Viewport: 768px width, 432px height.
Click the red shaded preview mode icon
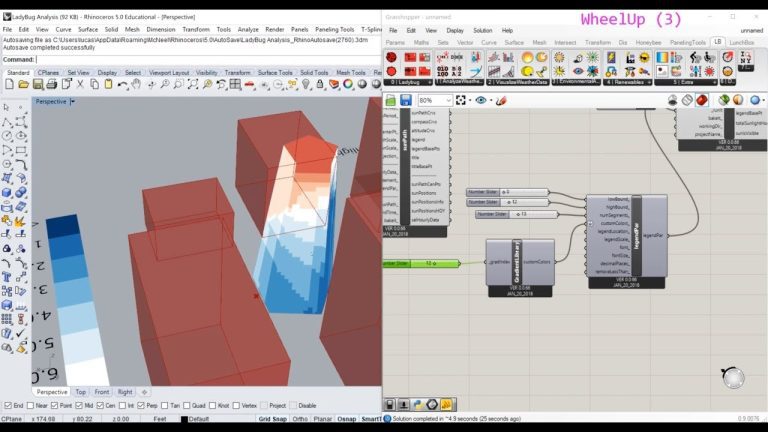[702, 100]
